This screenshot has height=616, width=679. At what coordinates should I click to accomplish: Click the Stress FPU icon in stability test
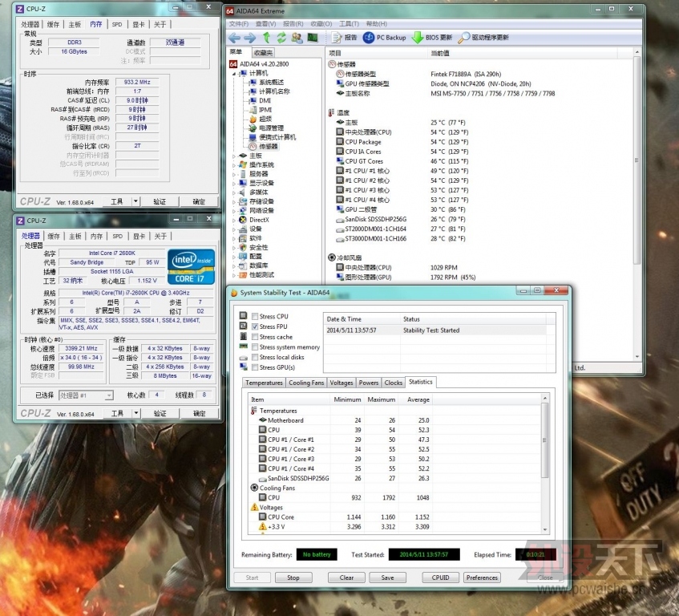tap(244, 326)
